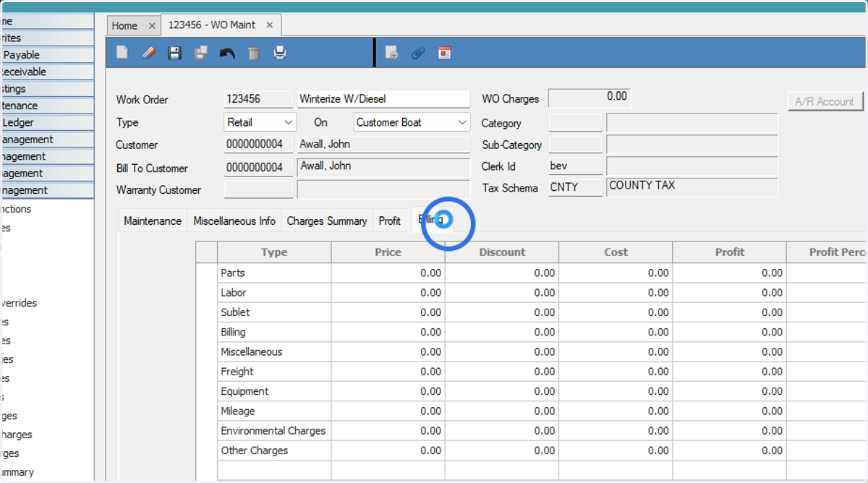Select the Sublet row label
This screenshot has width=868, height=483.
[x=235, y=312]
